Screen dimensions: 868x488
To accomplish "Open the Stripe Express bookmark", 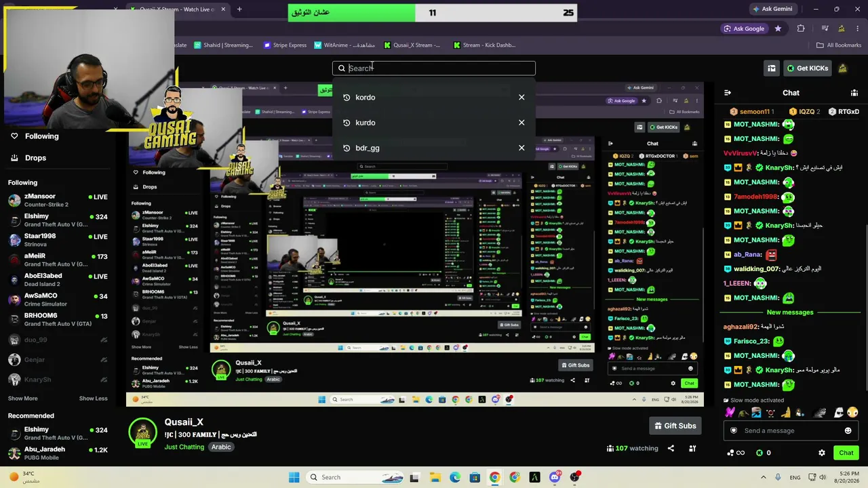I will tap(285, 45).
